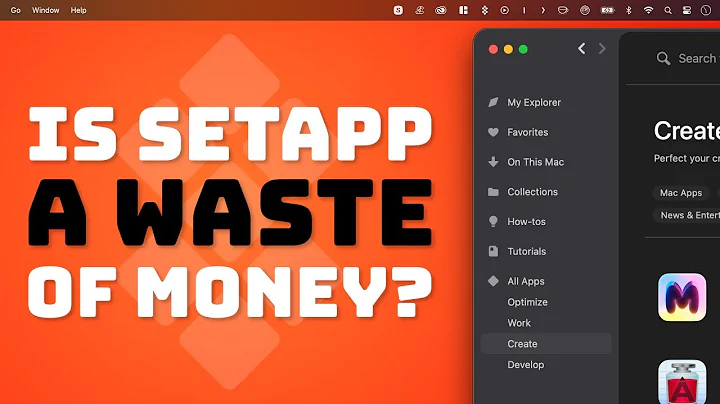Click the search magnifier in Setapp

pos(663,58)
